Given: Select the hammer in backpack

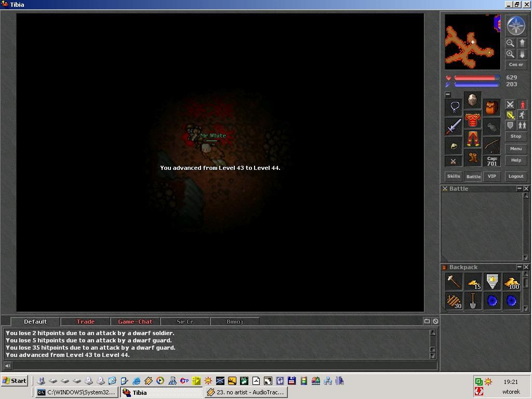Looking at the screenshot, I should [x=454, y=282].
